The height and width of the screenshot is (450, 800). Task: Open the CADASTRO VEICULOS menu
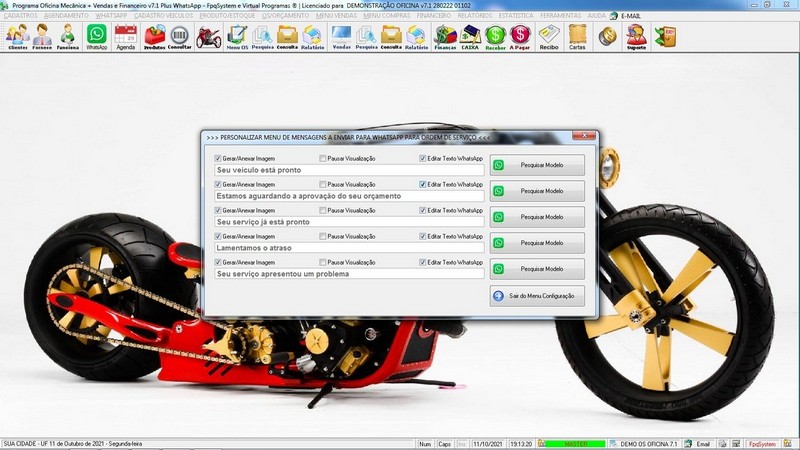[163, 16]
